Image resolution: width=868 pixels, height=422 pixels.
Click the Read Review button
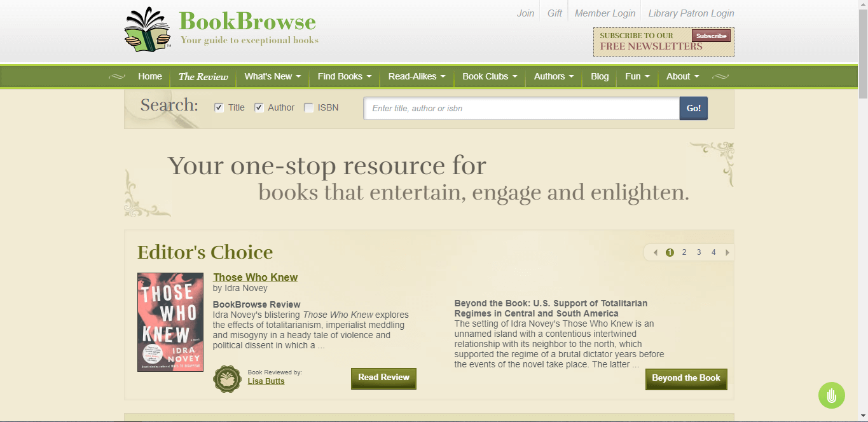coord(383,378)
